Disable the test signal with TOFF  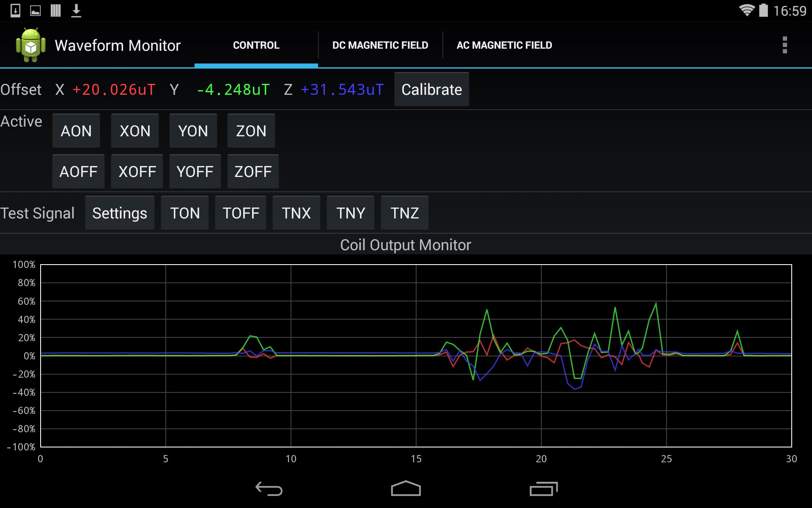pyautogui.click(x=241, y=213)
